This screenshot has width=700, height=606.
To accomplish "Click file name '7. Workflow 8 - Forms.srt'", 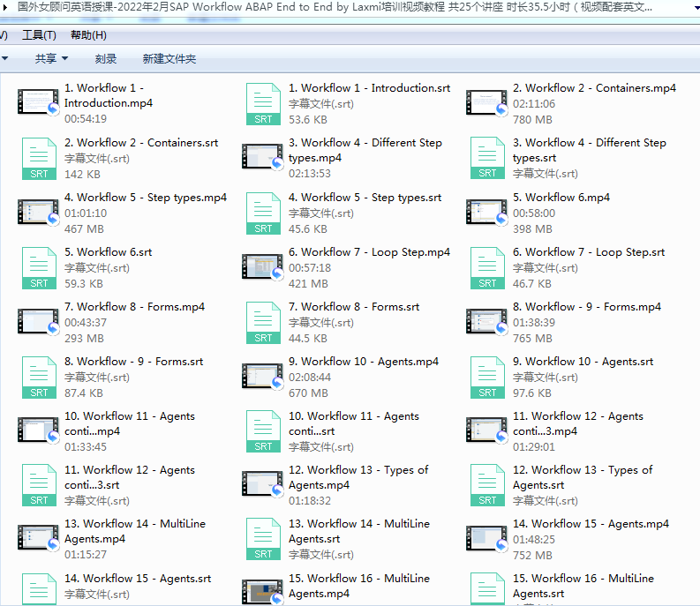I will click(x=354, y=307).
